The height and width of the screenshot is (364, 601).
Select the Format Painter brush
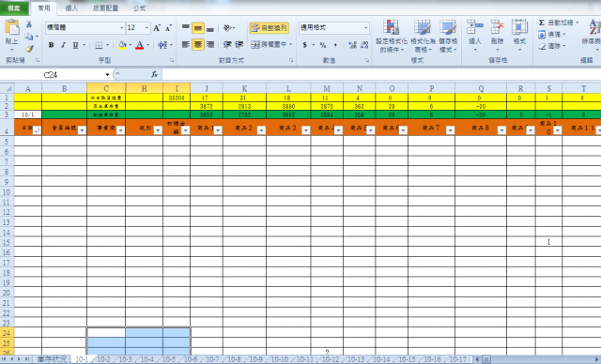pyautogui.click(x=29, y=49)
